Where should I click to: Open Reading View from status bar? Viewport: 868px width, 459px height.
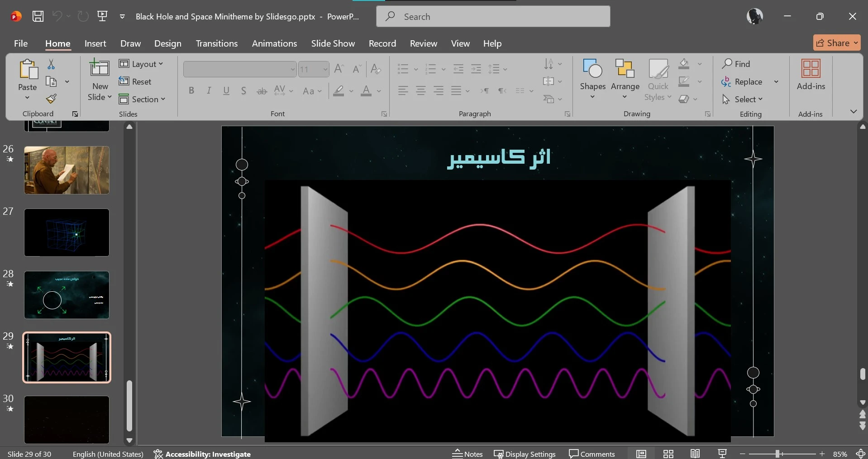pyautogui.click(x=695, y=454)
